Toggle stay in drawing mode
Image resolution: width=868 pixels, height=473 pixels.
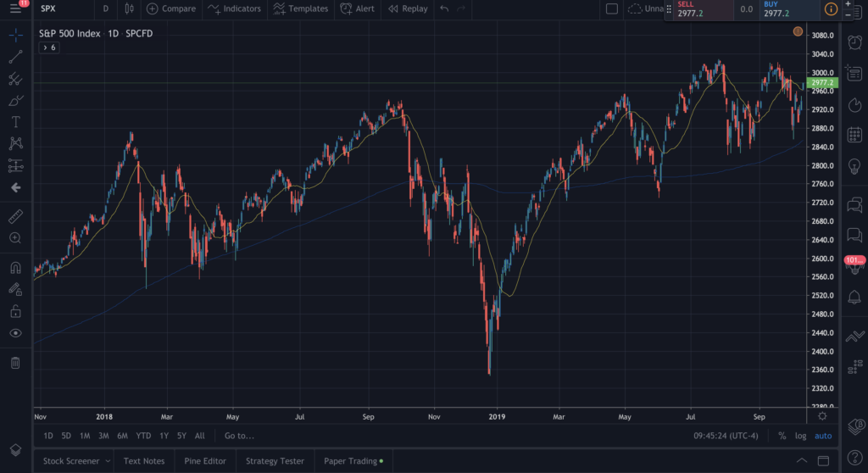pyautogui.click(x=15, y=289)
